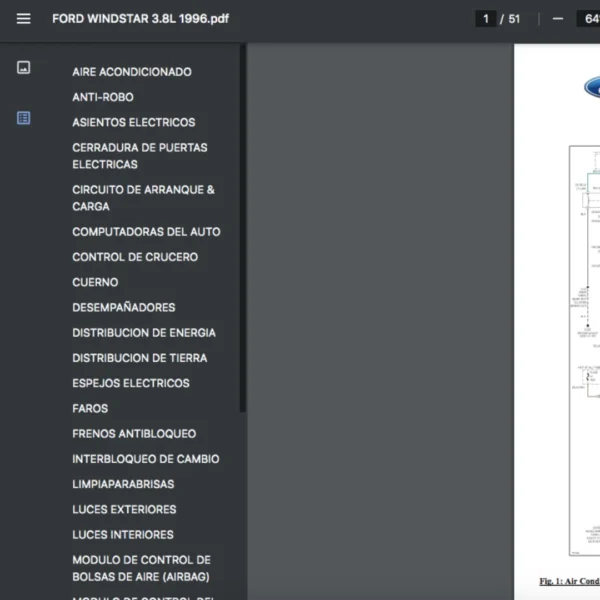The height and width of the screenshot is (600, 600).
Task: Open MODULO DE CONTROL DE BOLSAS DE AIRE
Action: (141, 568)
